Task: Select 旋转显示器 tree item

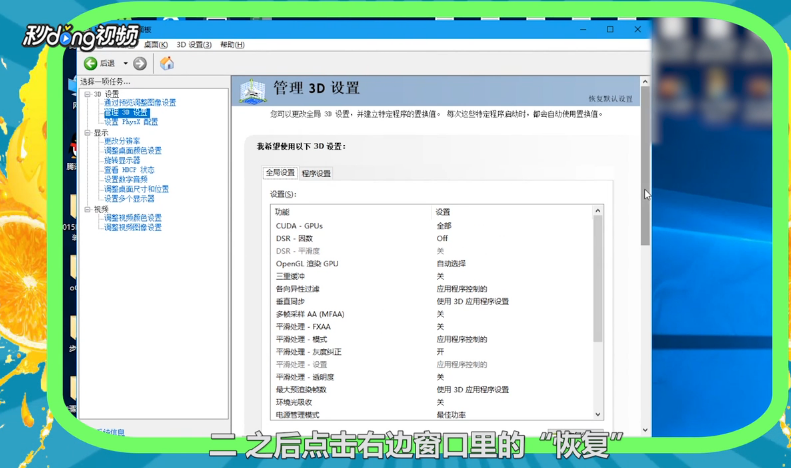Action: pos(122,160)
